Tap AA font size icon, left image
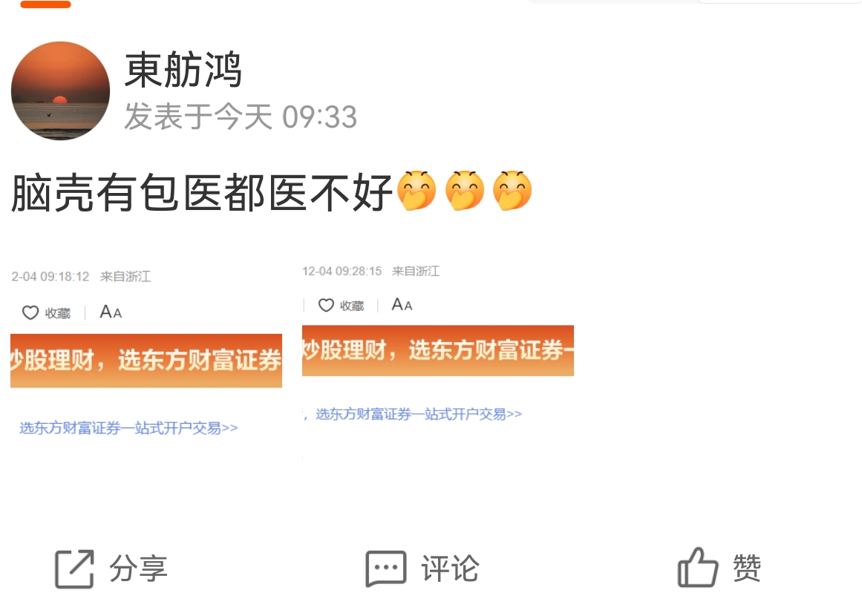 coord(111,312)
